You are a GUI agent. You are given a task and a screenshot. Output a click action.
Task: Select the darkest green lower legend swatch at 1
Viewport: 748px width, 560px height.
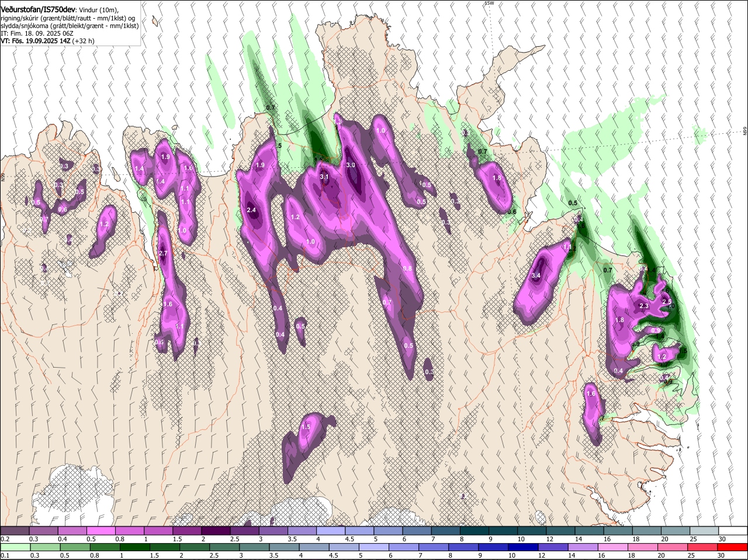(x=134, y=548)
